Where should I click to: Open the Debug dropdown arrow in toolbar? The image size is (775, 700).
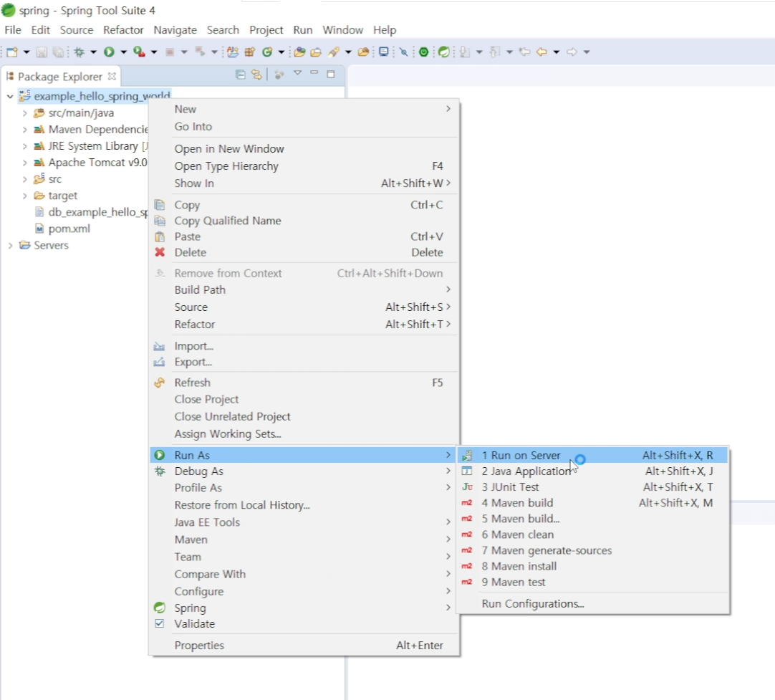[93, 52]
